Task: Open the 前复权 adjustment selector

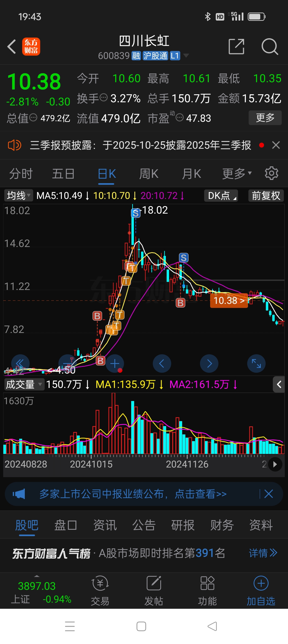Action: [266, 195]
